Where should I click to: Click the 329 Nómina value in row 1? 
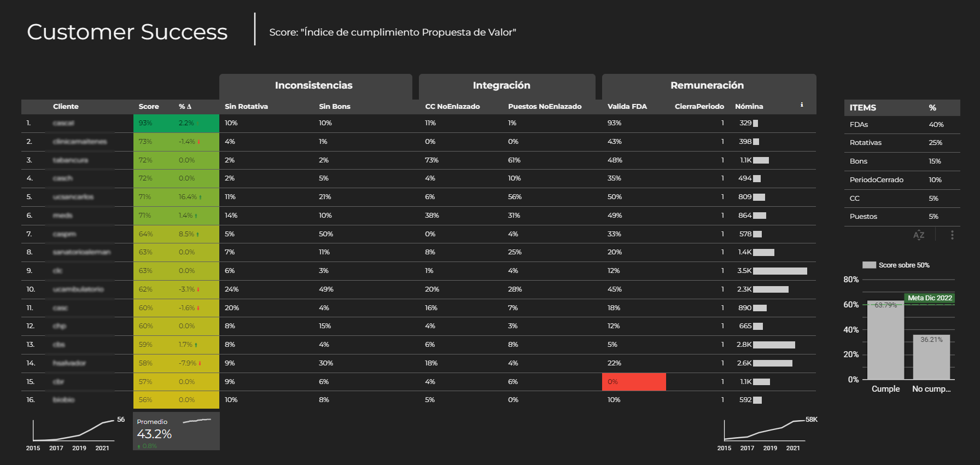(745, 123)
